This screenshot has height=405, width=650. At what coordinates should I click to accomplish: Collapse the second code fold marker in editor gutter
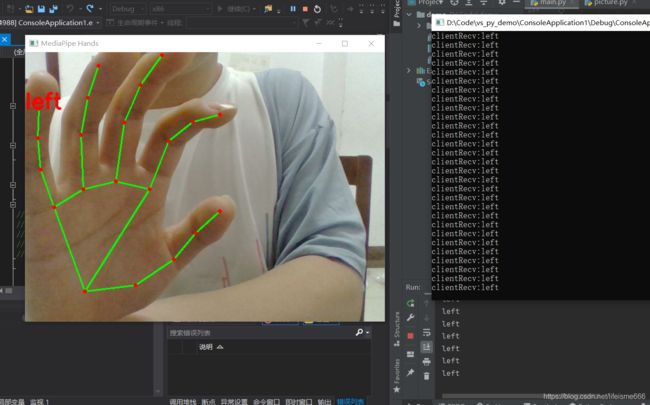[13, 146]
